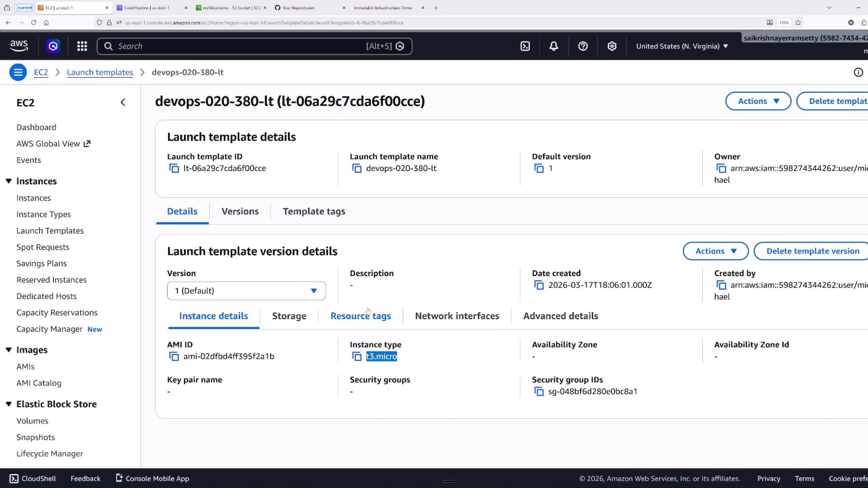The width and height of the screenshot is (868, 488).
Task: Open the AWS services grid menu
Action: 82,46
